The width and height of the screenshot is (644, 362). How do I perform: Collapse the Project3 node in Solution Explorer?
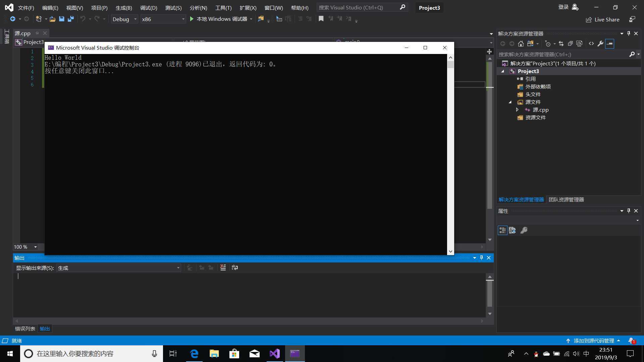[x=502, y=71]
